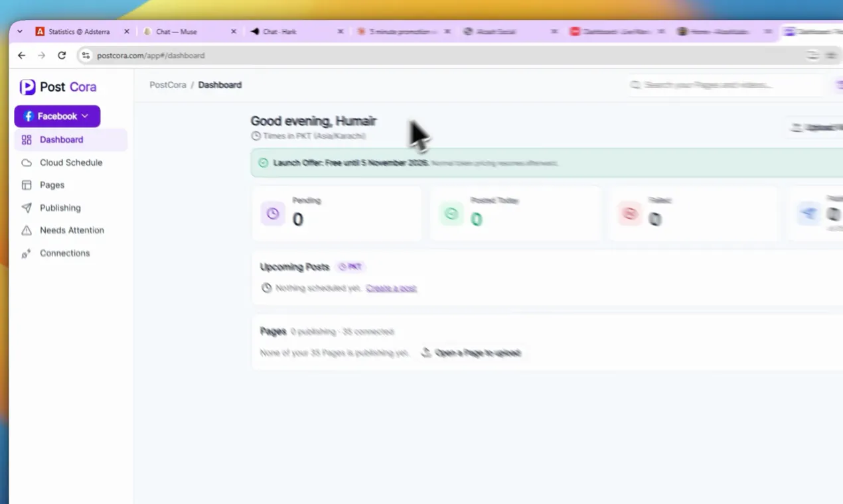Close the Chat - Hark tab

(341, 31)
